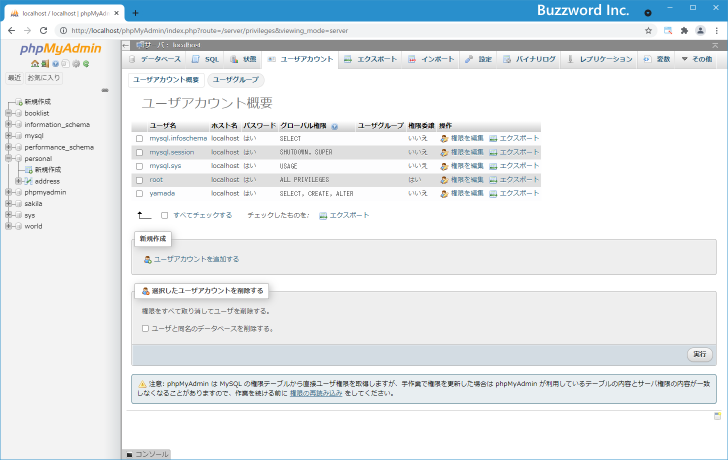Click the address table icon
Screen dimensions: 728x460
29,181
